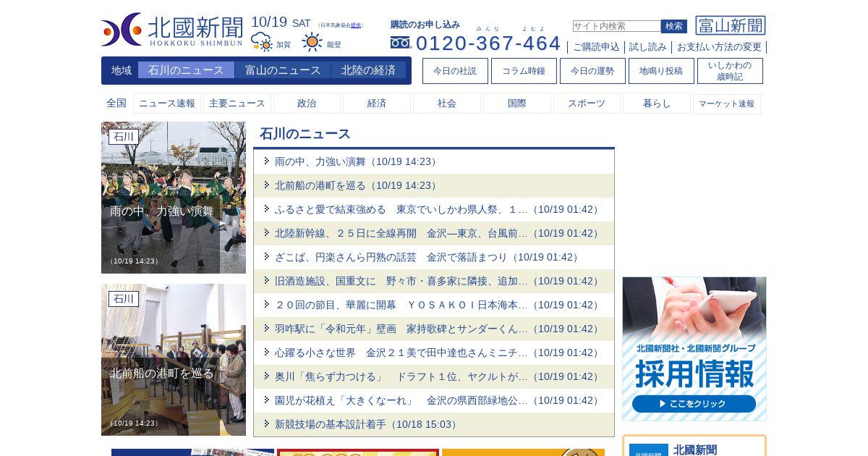Open スポーツ menu item
This screenshot has height=456, width=868.
587,104
